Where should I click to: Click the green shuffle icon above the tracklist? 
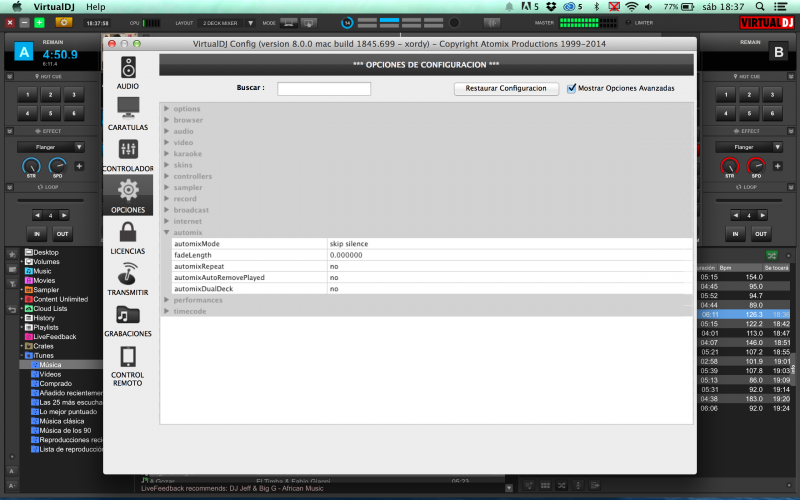pyautogui.click(x=771, y=255)
